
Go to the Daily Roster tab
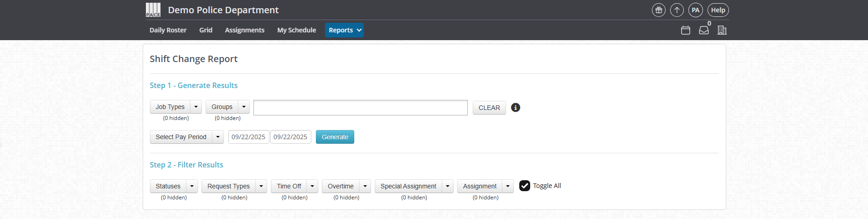pos(168,30)
